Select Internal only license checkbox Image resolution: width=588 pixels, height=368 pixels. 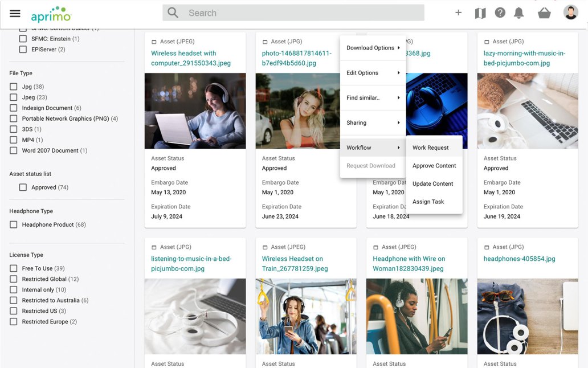coord(14,290)
